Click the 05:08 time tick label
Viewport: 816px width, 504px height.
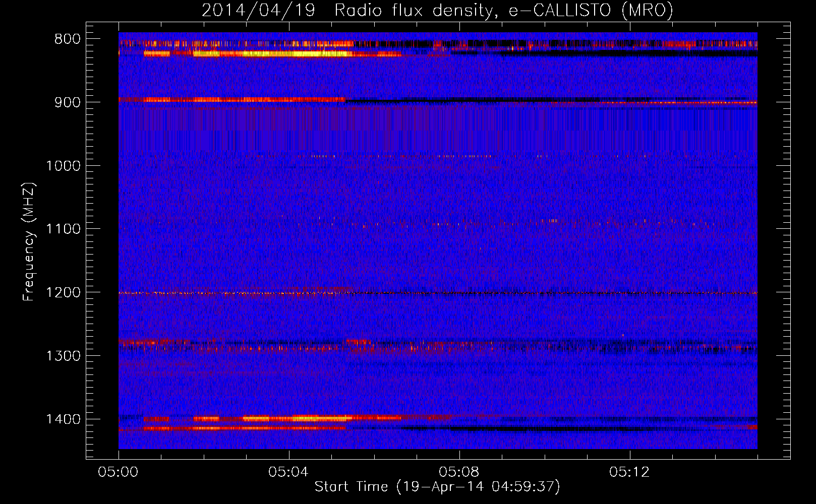coord(459,472)
